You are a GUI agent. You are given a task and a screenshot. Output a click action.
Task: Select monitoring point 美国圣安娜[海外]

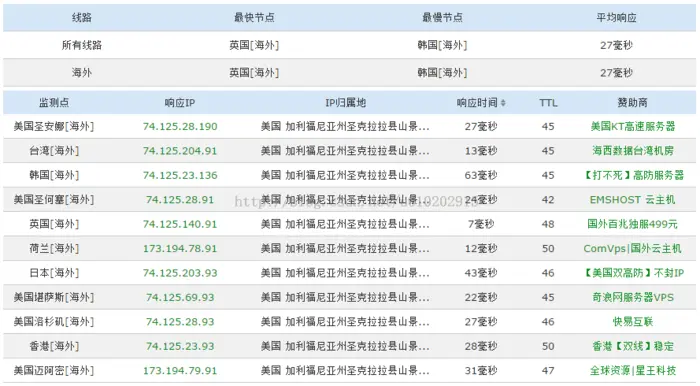pos(54,126)
